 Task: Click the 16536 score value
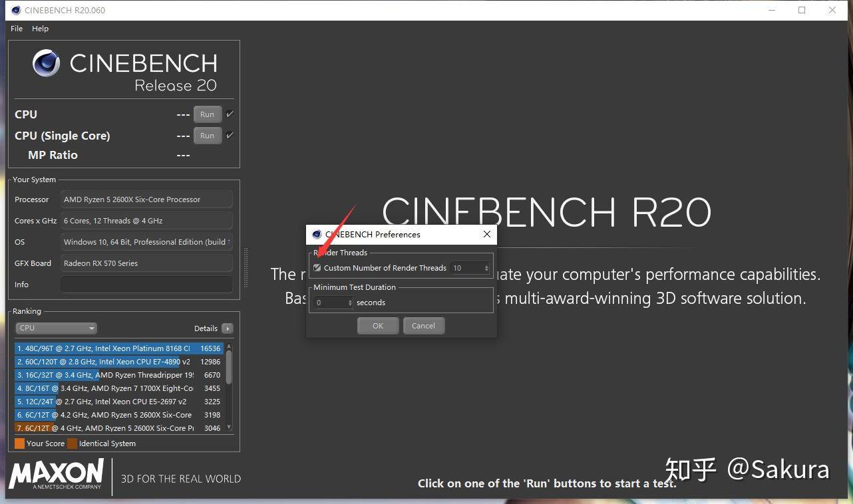(x=210, y=348)
